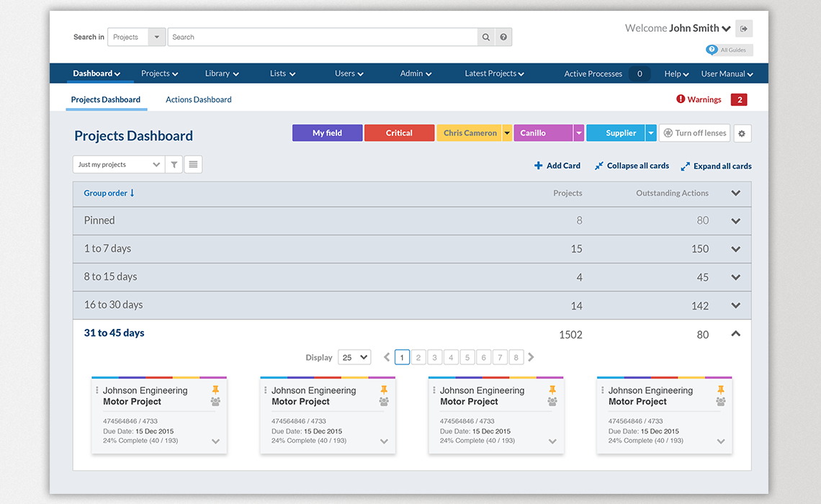Click Collapse all cards

[632, 166]
